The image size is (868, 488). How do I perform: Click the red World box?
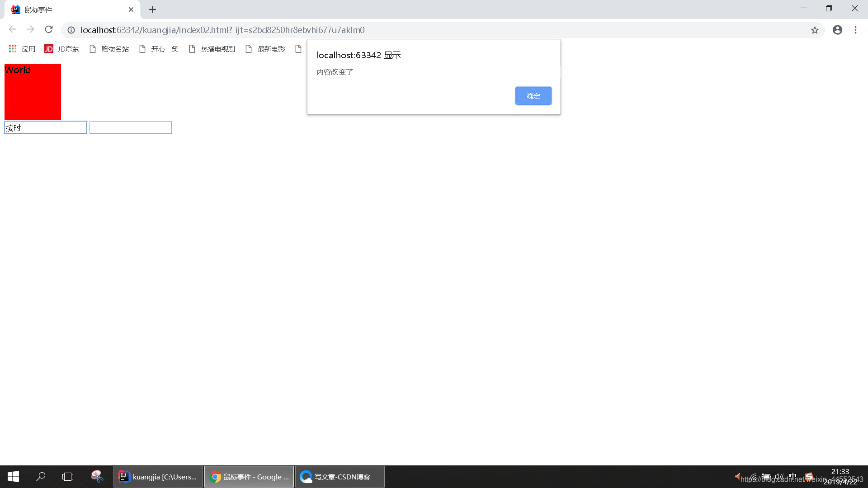pos(32,92)
